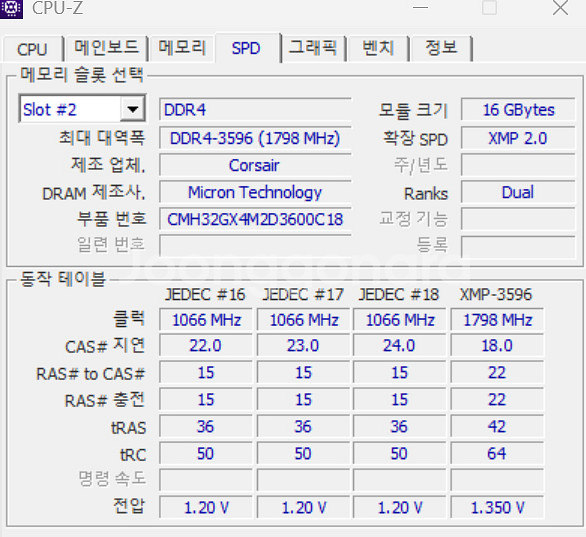Click the JEDEC #16 voltage 1.20 V cell
Viewport: 586px width, 537px height.
click(206, 507)
